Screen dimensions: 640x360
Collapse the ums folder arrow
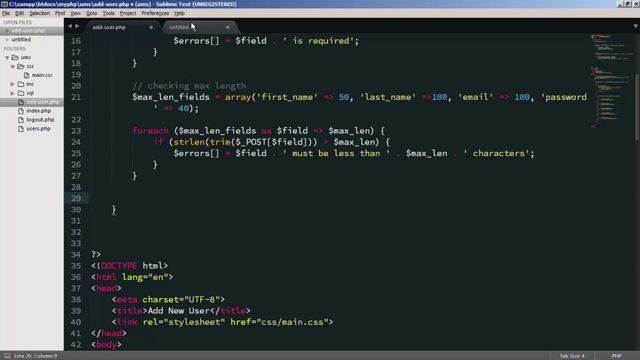tap(7, 58)
